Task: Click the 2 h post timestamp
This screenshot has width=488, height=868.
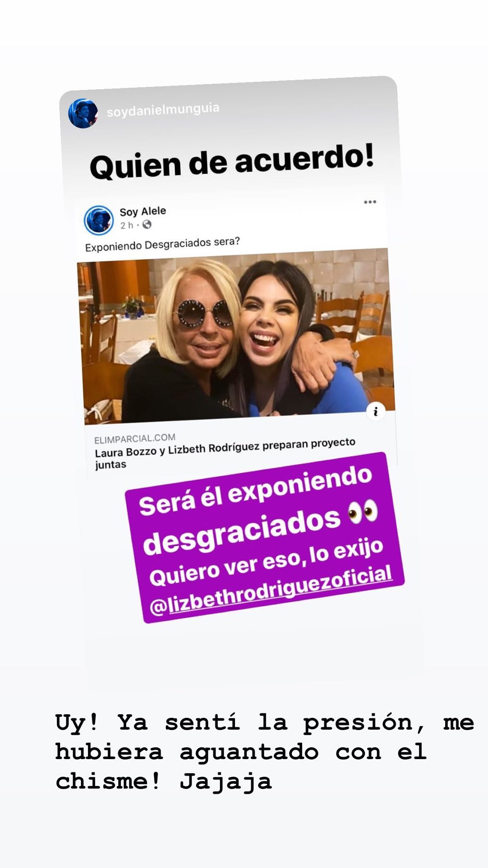Action: coord(127,225)
